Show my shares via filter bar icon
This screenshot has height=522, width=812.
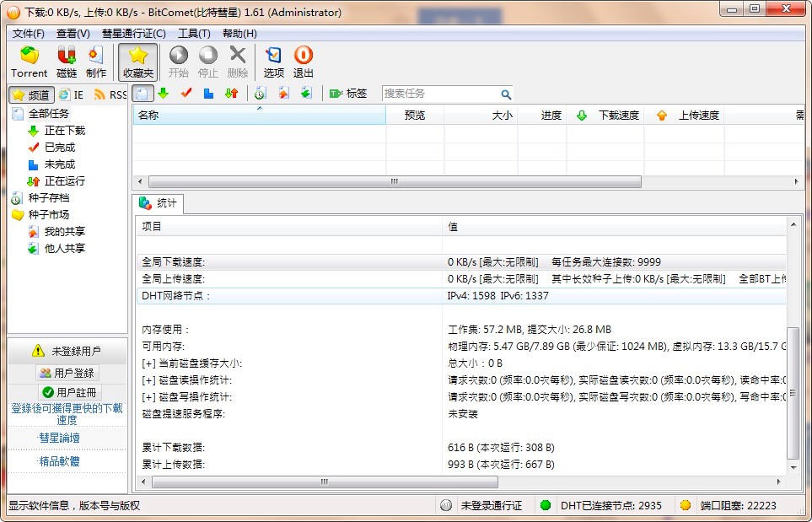(x=283, y=94)
